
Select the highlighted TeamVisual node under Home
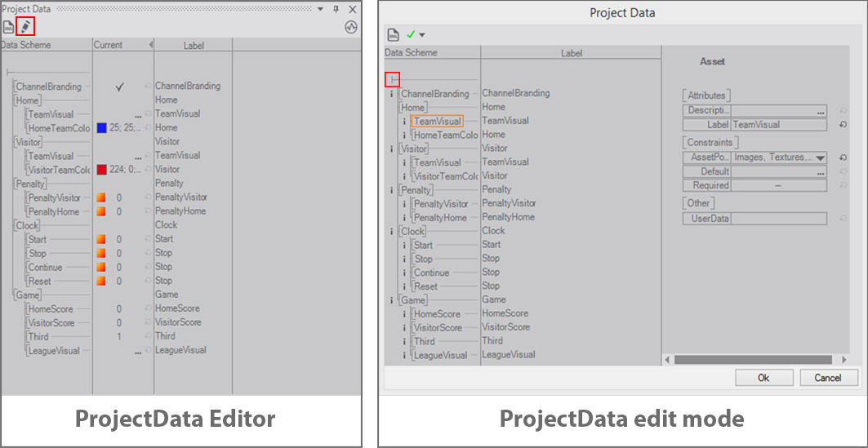tap(437, 121)
